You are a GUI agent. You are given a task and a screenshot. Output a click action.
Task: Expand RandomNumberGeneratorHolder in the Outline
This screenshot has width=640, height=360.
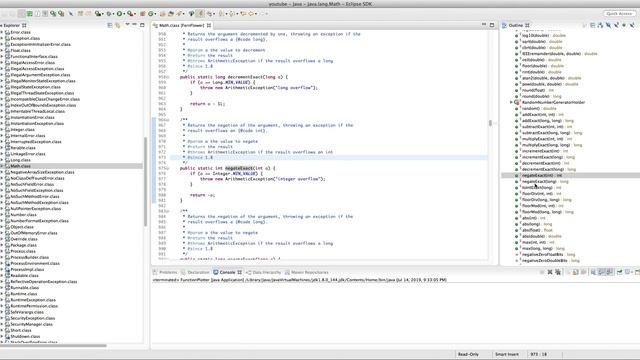pyautogui.click(x=511, y=102)
